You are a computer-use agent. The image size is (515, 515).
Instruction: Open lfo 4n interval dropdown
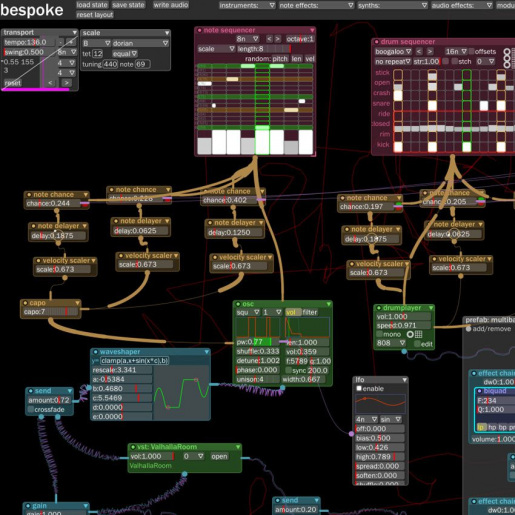click(x=366, y=419)
